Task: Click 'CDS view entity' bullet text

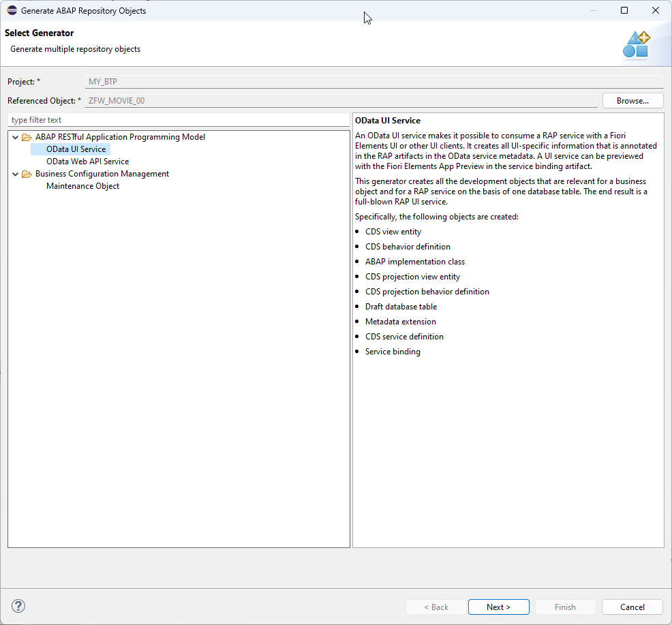Action: 393,232
